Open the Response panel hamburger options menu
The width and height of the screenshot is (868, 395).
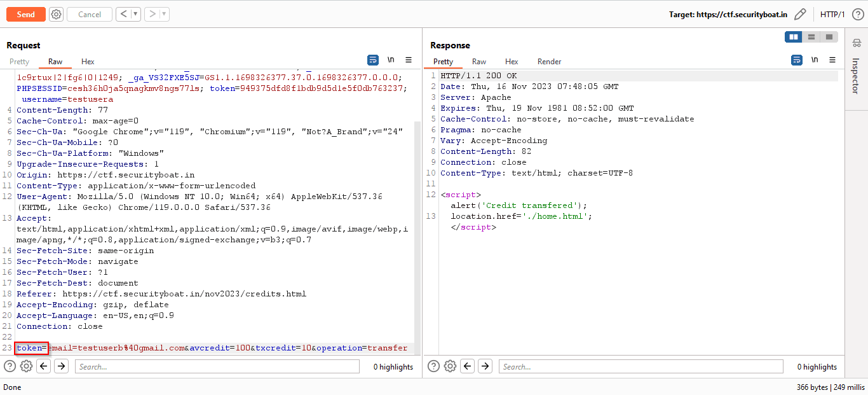pos(832,60)
